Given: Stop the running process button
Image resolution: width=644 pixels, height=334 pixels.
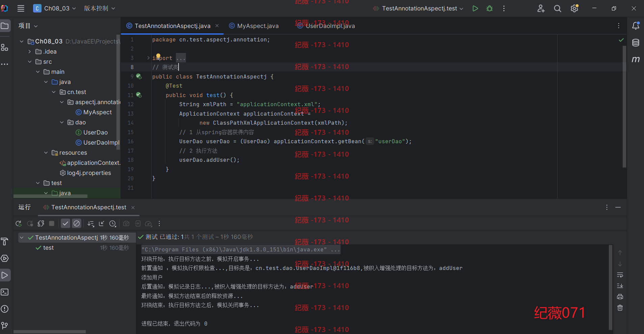Looking at the screenshot, I should tap(52, 223).
